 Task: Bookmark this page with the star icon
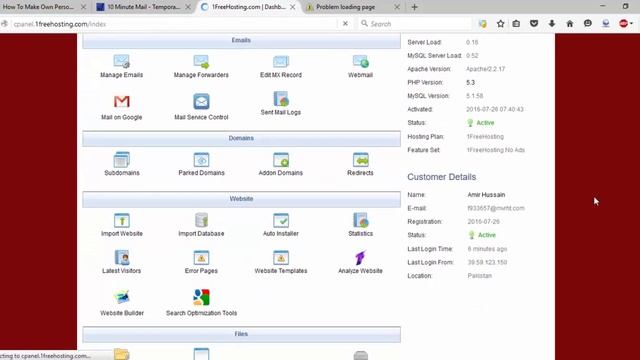500,24
